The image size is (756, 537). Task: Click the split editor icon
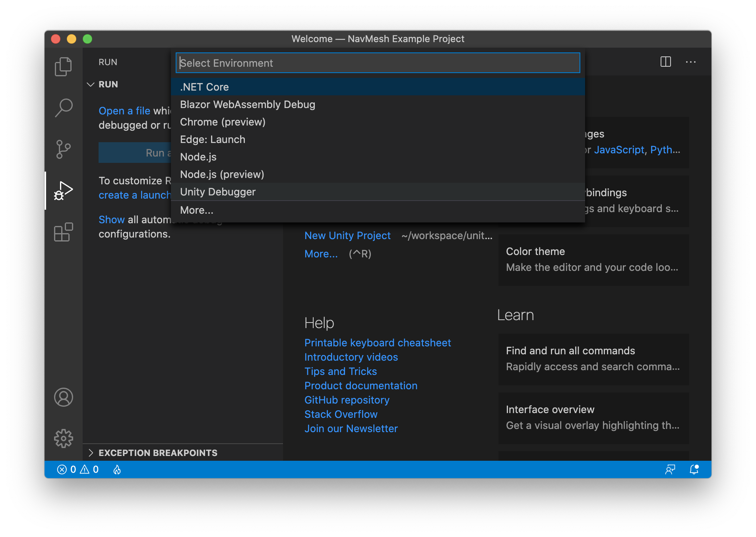coord(665,62)
